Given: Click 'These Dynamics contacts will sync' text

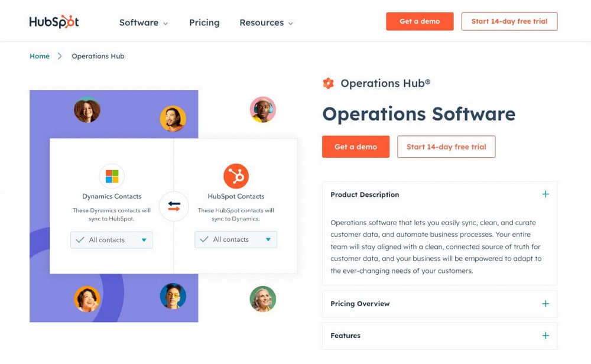Looking at the screenshot, I should click(112, 214).
